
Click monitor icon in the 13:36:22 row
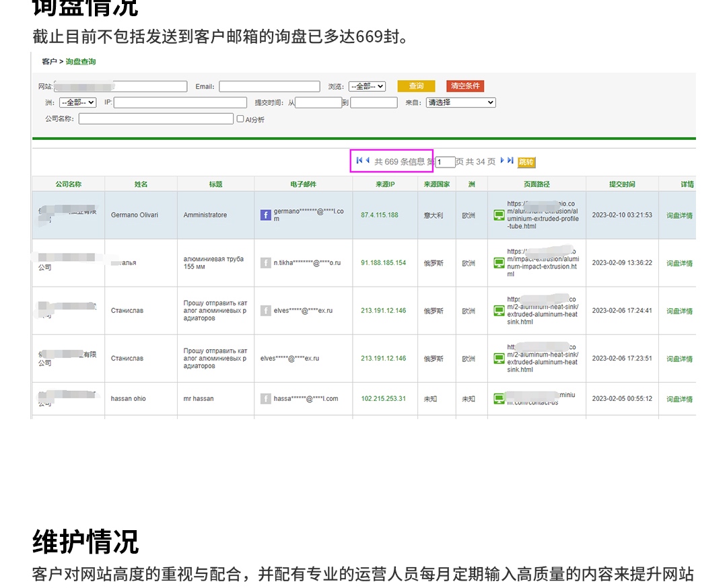pos(499,263)
